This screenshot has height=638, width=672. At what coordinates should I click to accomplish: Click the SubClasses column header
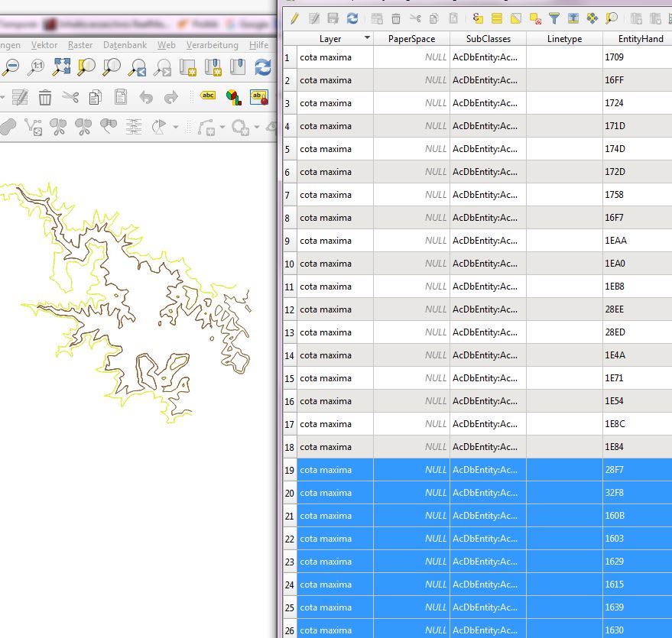coord(488,38)
